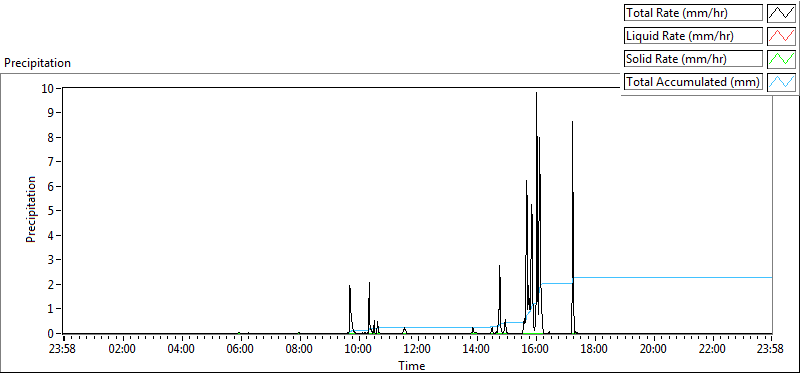Open the Liquid Rate plot style icon
Viewport: 800px width, 373px height.
point(781,36)
